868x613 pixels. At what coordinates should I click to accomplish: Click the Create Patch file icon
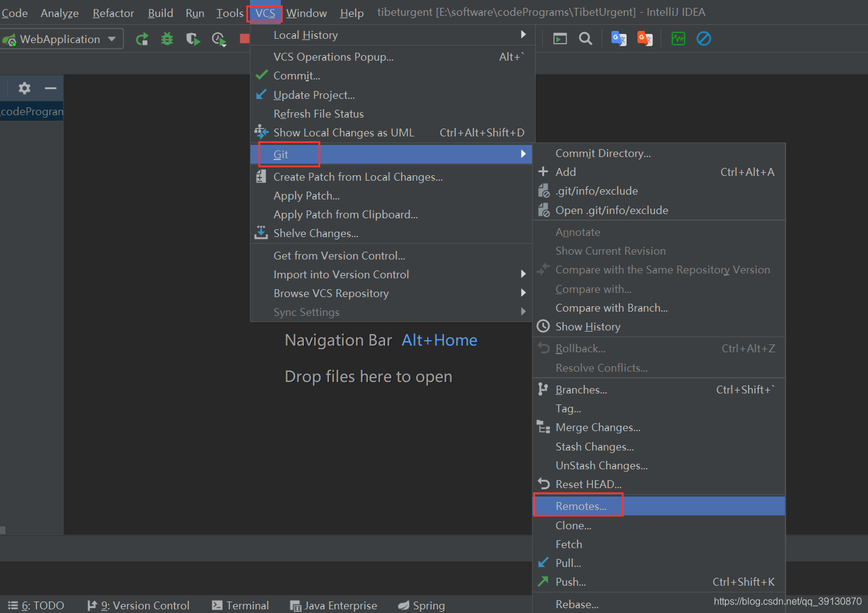pyautogui.click(x=261, y=176)
